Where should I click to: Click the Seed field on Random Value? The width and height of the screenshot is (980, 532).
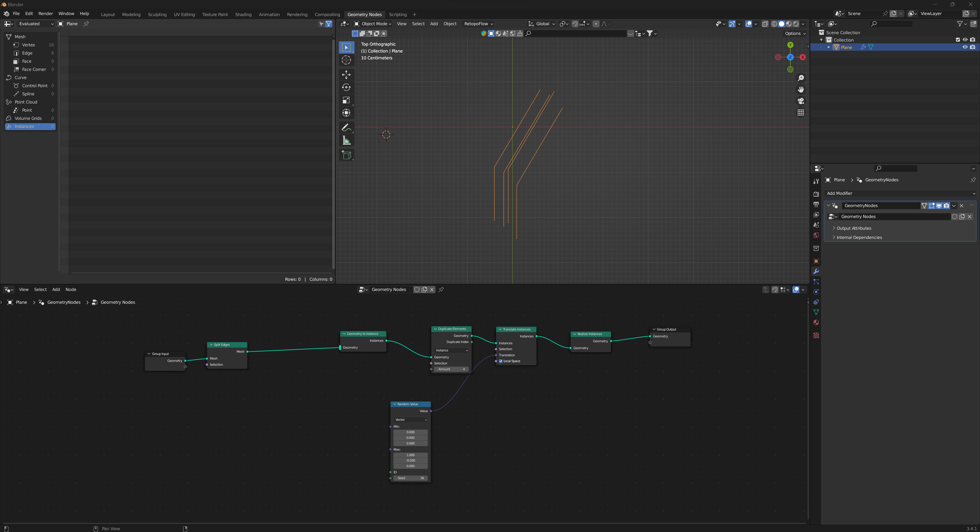pos(411,478)
